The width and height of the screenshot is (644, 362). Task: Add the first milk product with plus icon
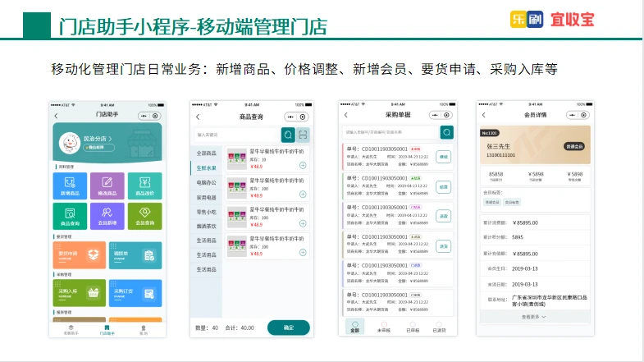click(x=303, y=166)
